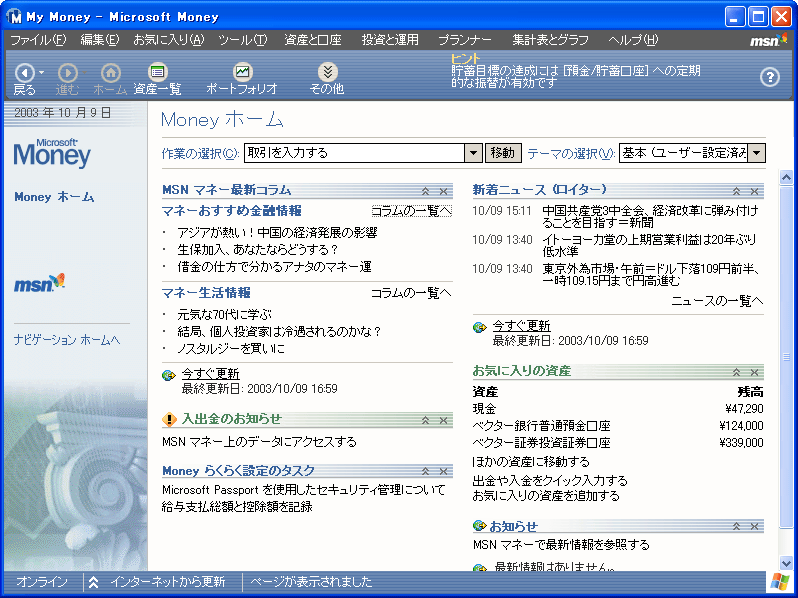The width and height of the screenshot is (798, 598).
Task: Open the ファイル(F) menu
Action: point(38,40)
